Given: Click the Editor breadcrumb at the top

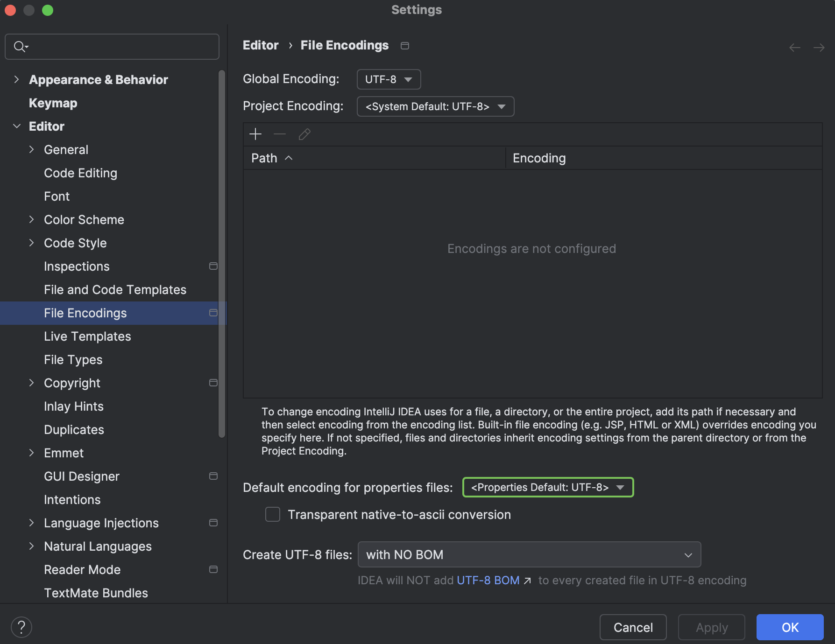Looking at the screenshot, I should (x=260, y=45).
